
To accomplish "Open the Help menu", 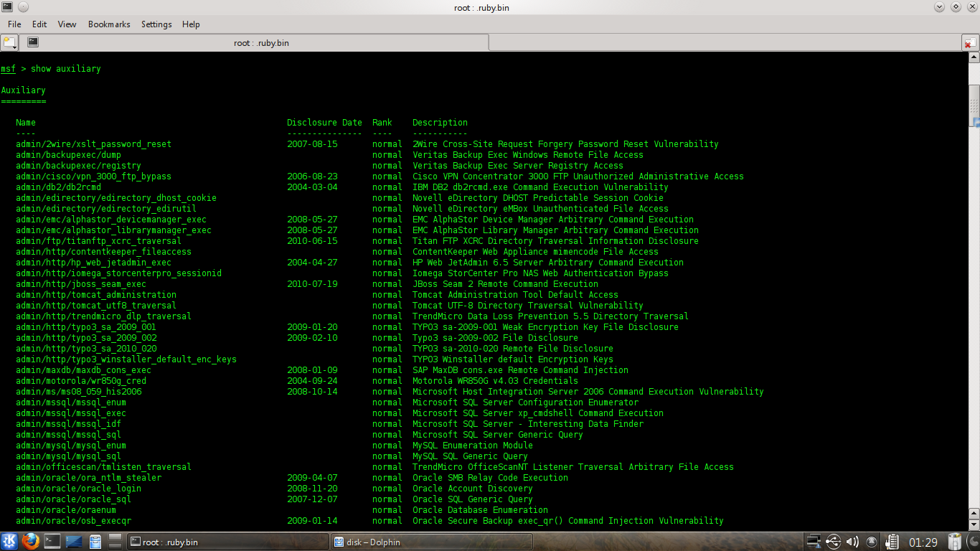I will click(x=191, y=24).
